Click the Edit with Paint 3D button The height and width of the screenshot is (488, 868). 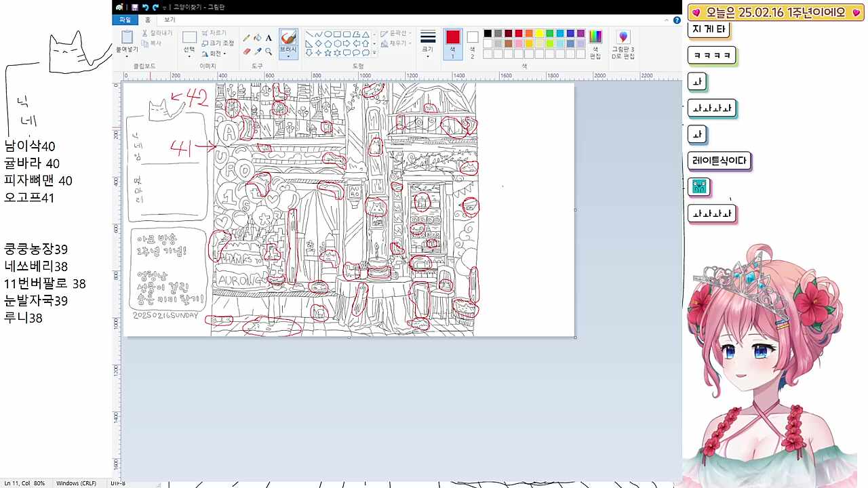(623, 45)
